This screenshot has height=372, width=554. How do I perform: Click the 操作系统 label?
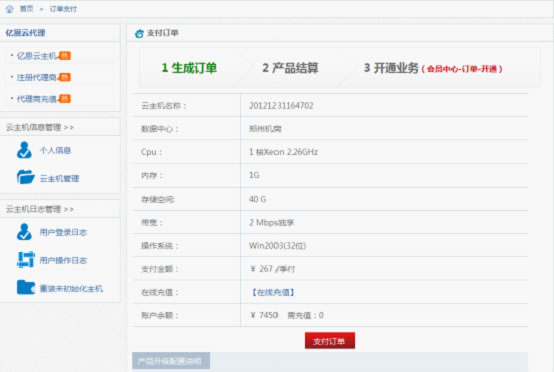point(160,246)
